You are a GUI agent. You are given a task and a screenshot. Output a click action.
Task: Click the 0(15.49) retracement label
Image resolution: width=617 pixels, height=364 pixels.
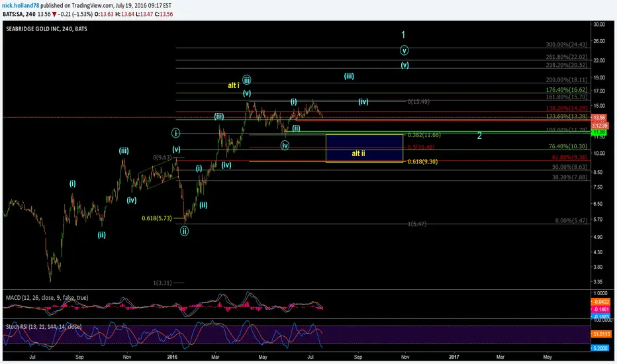(x=418, y=102)
